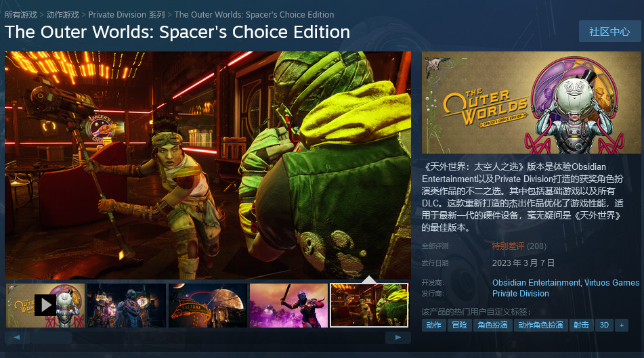Select the 射击 tag

coord(581,325)
